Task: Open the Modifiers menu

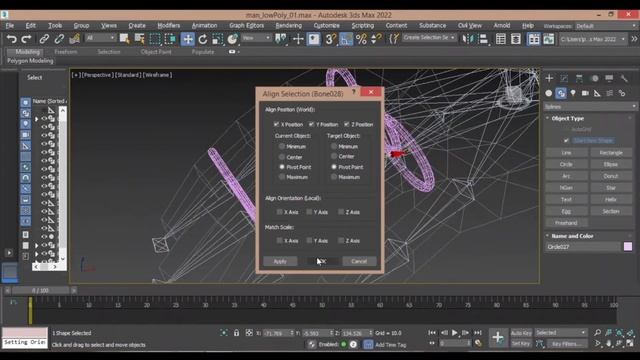Action: click(x=169, y=25)
